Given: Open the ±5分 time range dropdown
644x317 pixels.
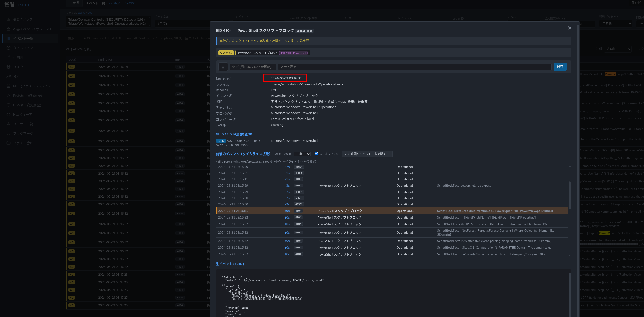Looking at the screenshot, I should coord(302,154).
